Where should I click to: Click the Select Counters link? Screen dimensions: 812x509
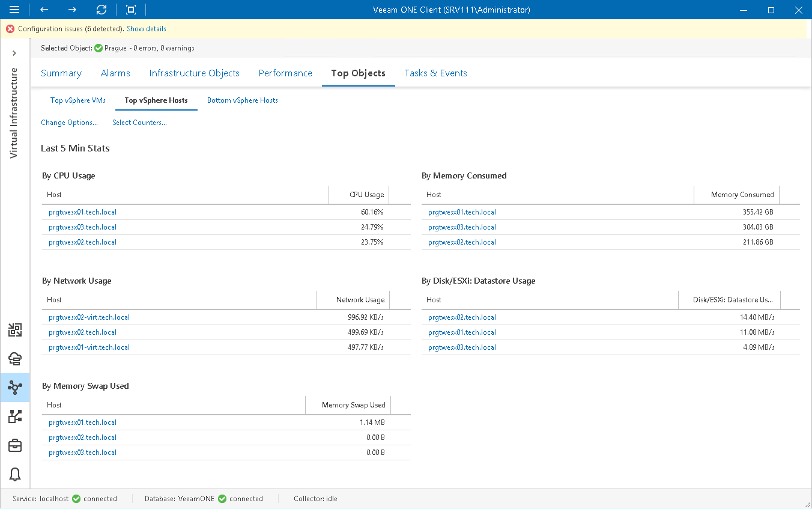139,123
